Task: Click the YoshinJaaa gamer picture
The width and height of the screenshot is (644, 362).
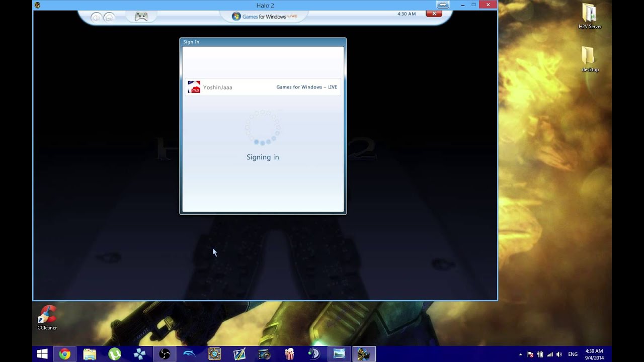Action: [x=194, y=87]
